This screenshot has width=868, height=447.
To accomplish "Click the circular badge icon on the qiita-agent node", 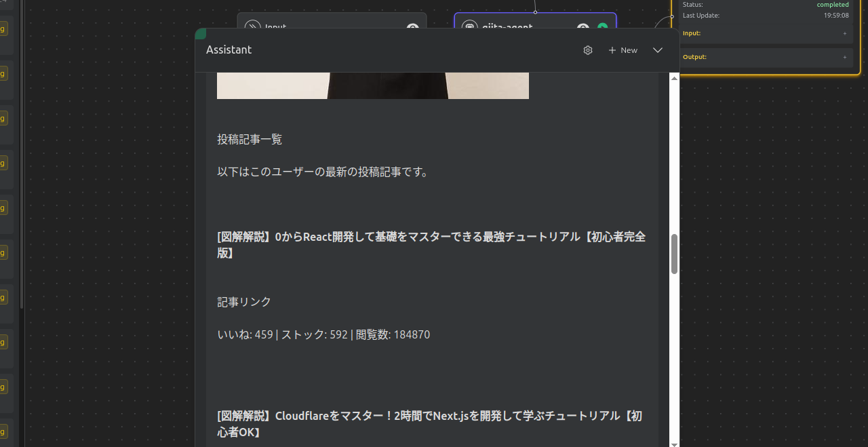I will [x=583, y=28].
